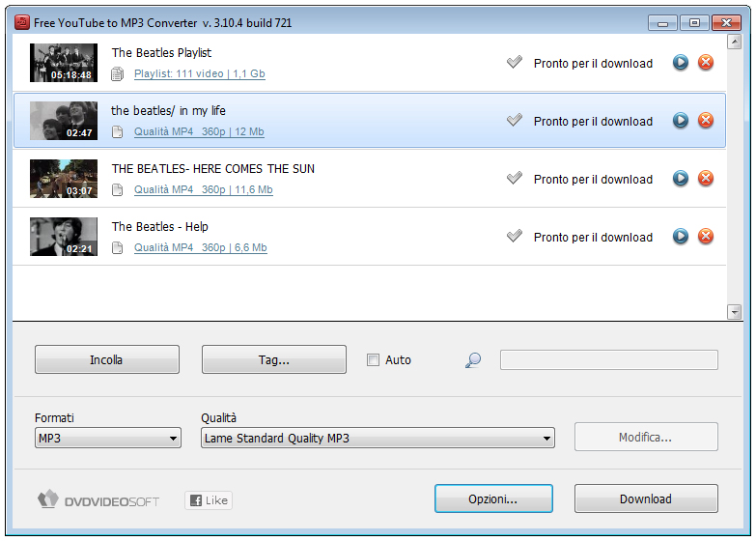Screen dimensions: 756x541
Task: Play 'HERE COMES THE SUN' entry
Action: click(x=681, y=179)
